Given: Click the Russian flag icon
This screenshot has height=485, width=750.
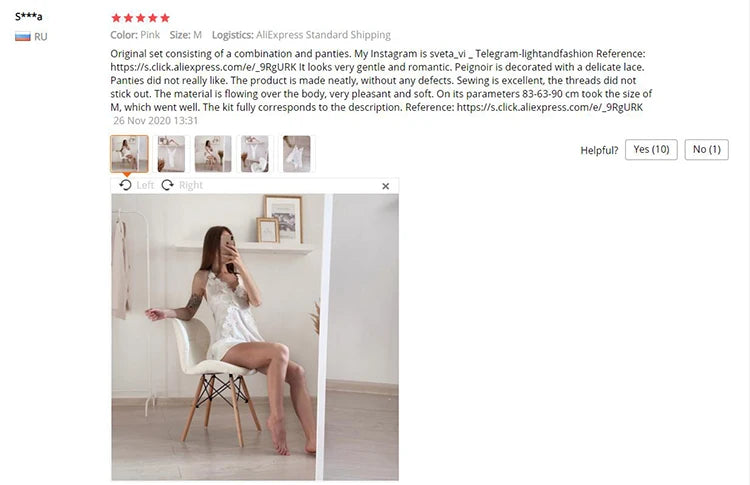Looking at the screenshot, I should (x=22, y=36).
